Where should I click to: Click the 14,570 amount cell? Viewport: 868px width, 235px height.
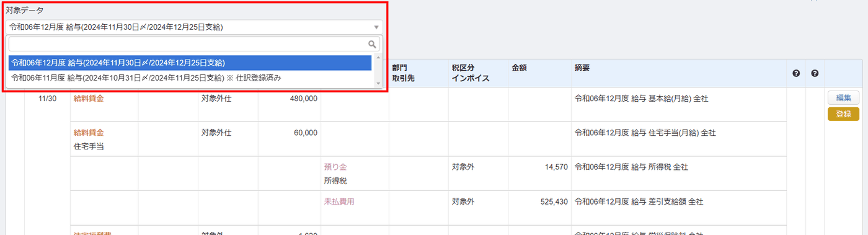[556, 167]
